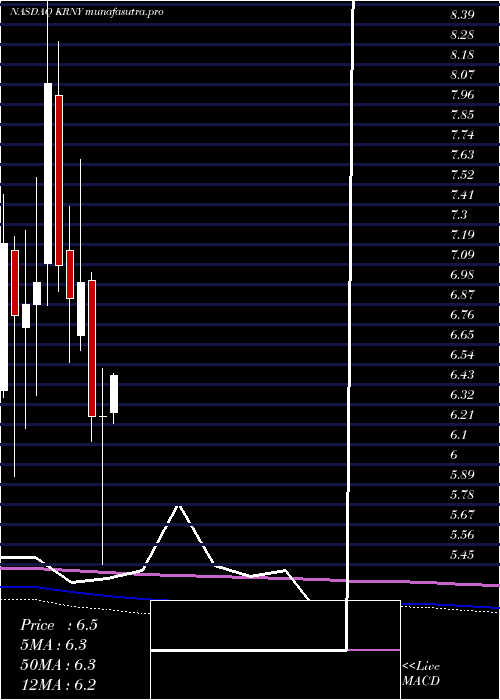Click the Price : 6.5 readout
Viewport: 500px width, 700px height.
click(x=59, y=625)
